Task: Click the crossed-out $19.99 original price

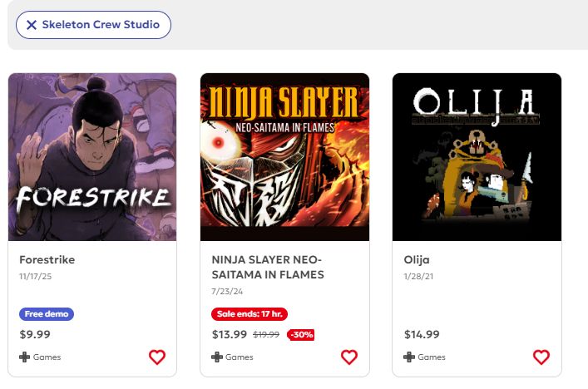Action: 265,335
